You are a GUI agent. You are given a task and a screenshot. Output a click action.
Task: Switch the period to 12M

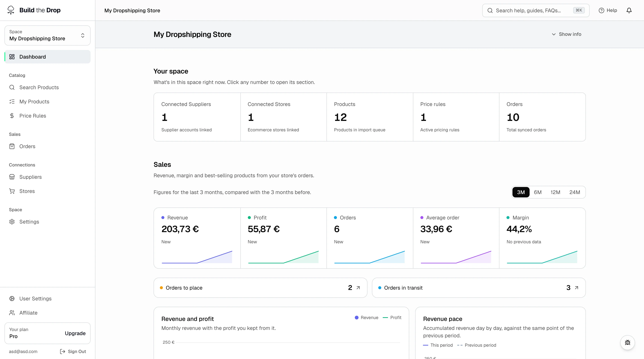pyautogui.click(x=555, y=192)
